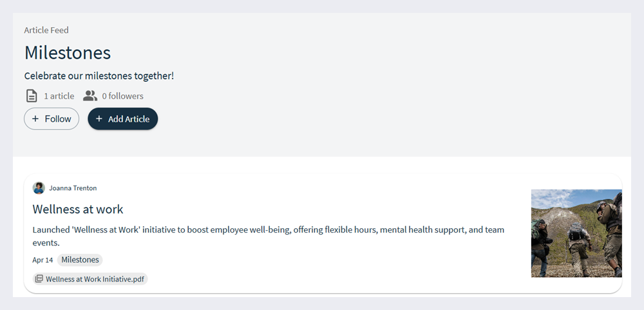The image size is (644, 310).
Task: Open Joanna Trenton's profile name link
Action: pyautogui.click(x=73, y=188)
